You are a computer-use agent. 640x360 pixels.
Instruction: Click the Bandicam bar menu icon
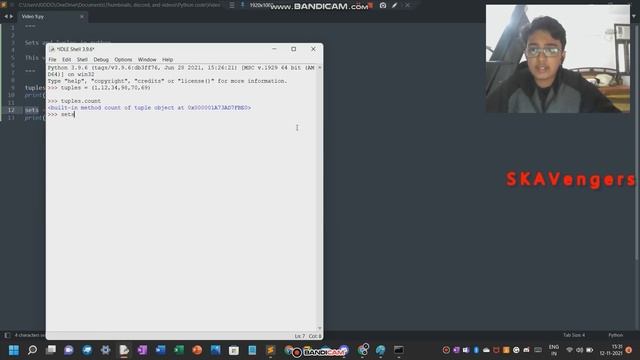pos(232,5)
